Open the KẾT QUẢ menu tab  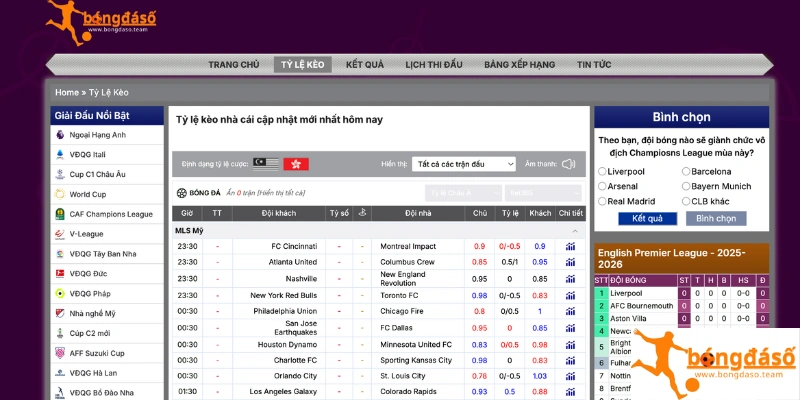click(364, 64)
